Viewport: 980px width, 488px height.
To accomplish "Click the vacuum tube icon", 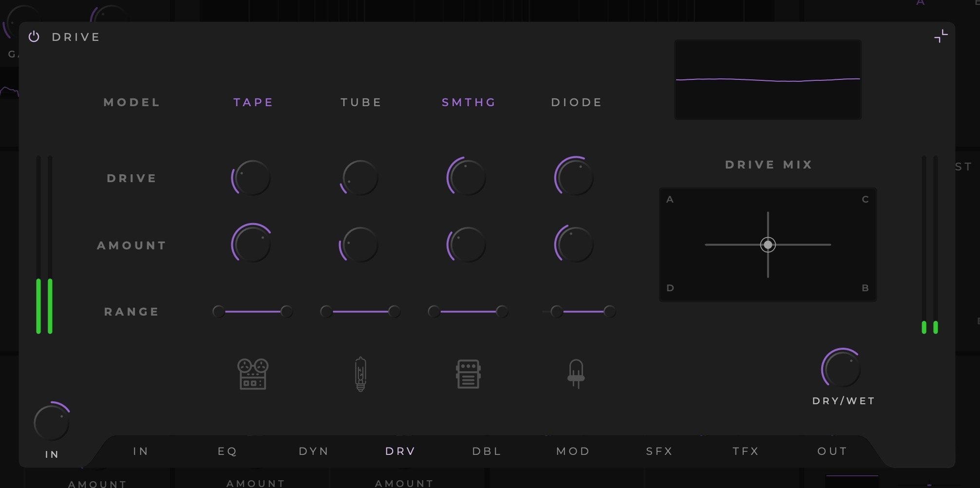I will click(360, 374).
